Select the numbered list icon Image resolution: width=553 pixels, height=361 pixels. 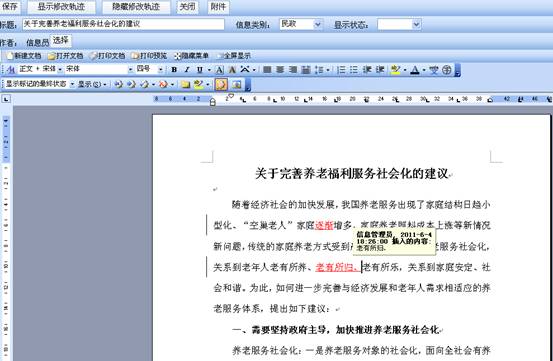tap(341, 70)
